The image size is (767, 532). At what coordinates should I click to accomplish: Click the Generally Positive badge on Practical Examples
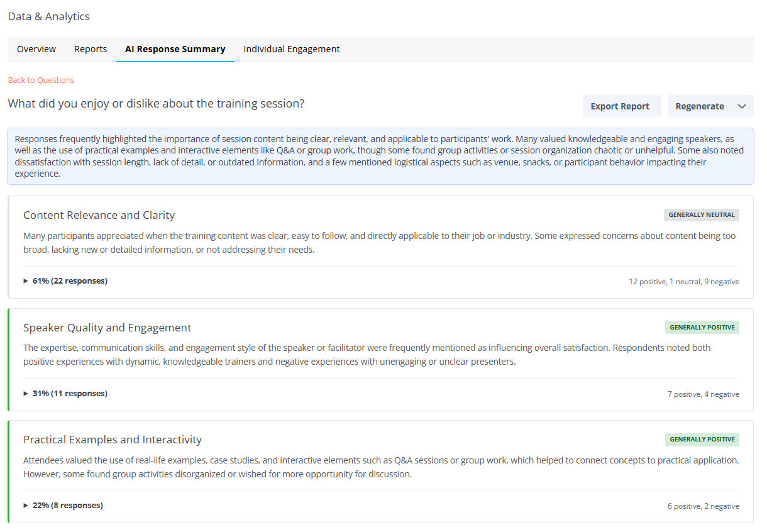702,440
